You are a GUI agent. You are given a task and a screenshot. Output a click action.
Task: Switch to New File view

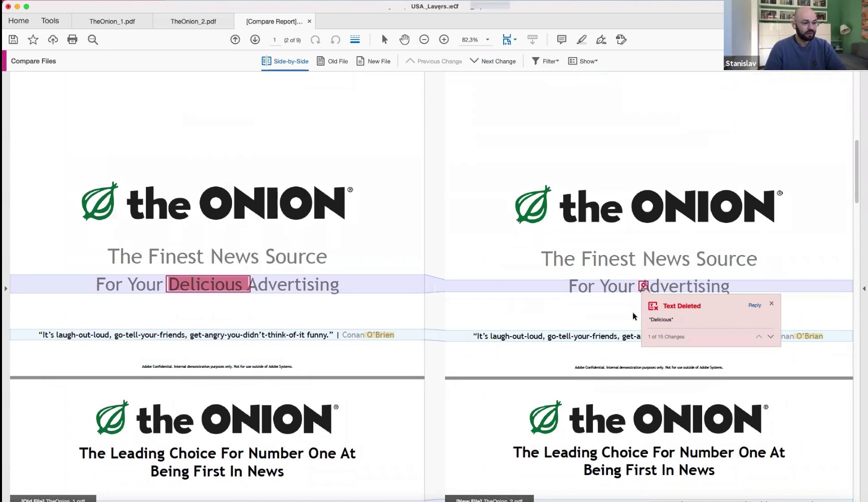pos(373,61)
